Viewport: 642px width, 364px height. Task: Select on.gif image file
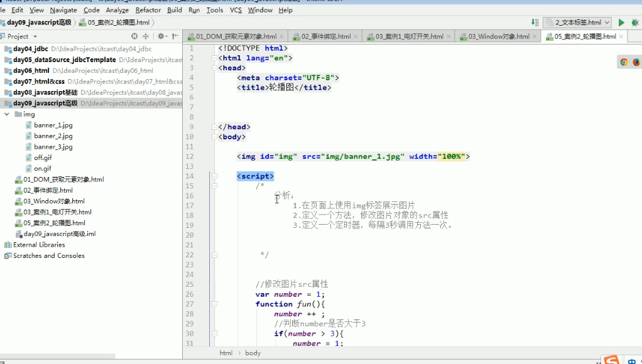42,168
